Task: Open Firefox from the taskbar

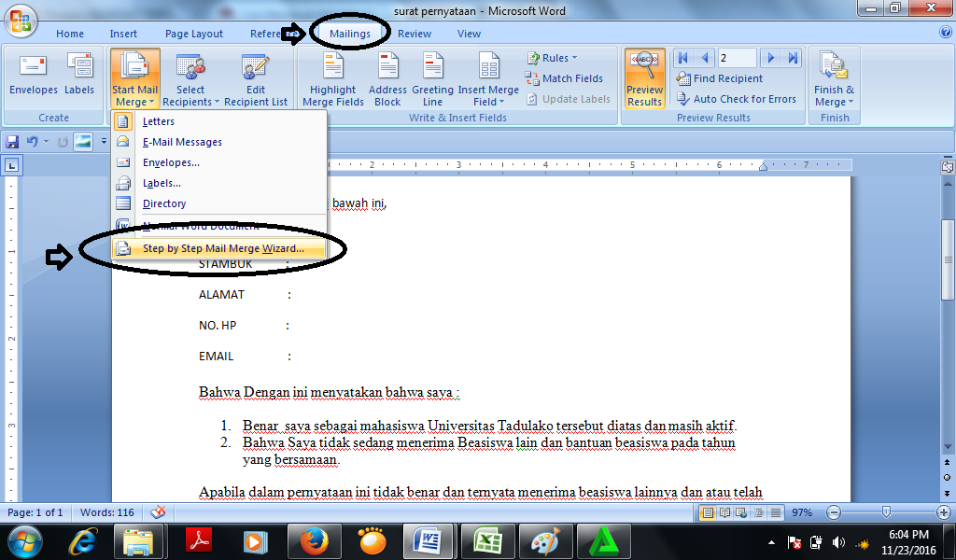Action: [314, 541]
